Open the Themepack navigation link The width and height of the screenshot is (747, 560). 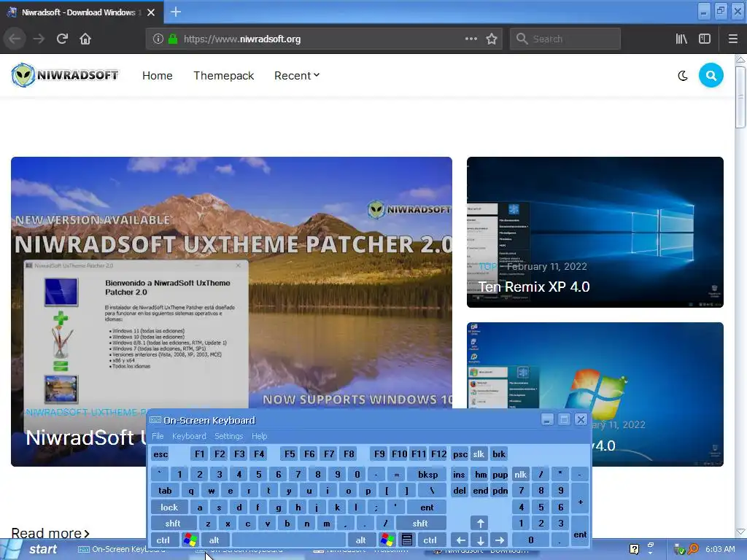pyautogui.click(x=223, y=76)
